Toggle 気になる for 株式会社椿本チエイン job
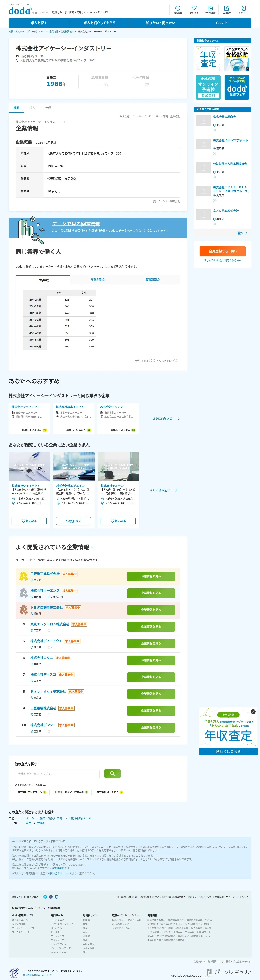260x980 pixels. pyautogui.click(x=73, y=521)
